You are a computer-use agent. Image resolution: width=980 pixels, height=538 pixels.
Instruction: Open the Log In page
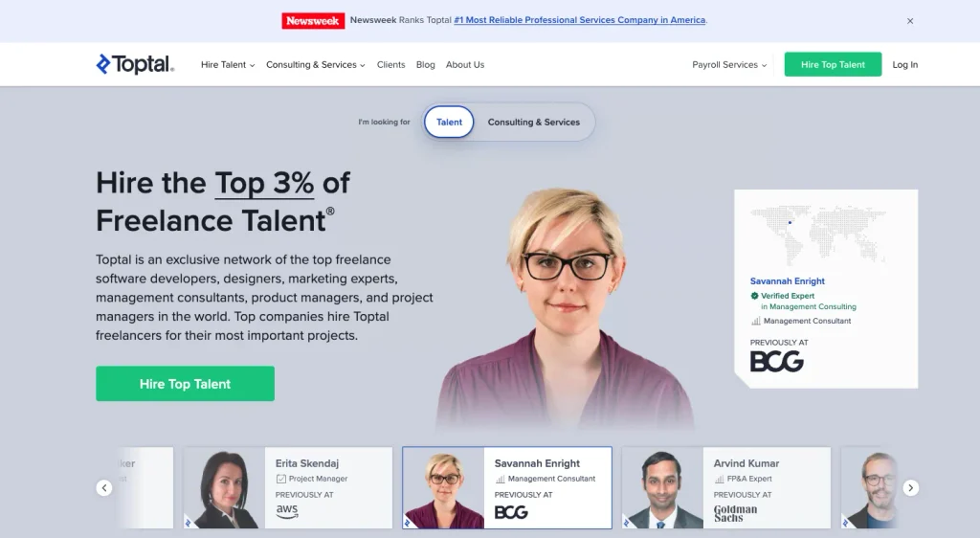pos(905,64)
